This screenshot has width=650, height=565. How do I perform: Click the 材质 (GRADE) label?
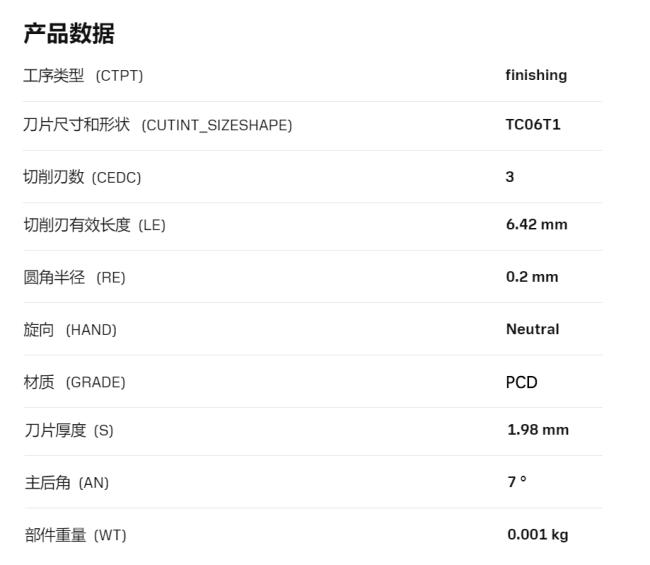click(74, 382)
